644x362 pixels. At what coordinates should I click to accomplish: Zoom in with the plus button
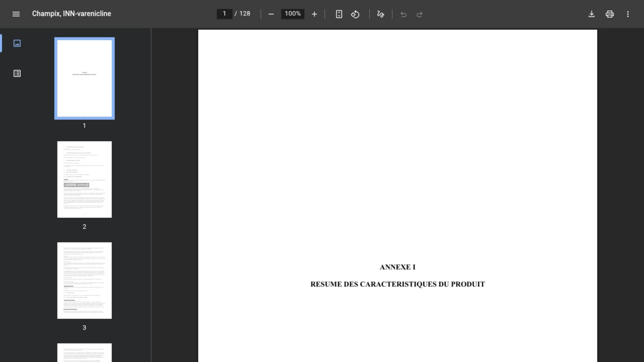pos(314,14)
